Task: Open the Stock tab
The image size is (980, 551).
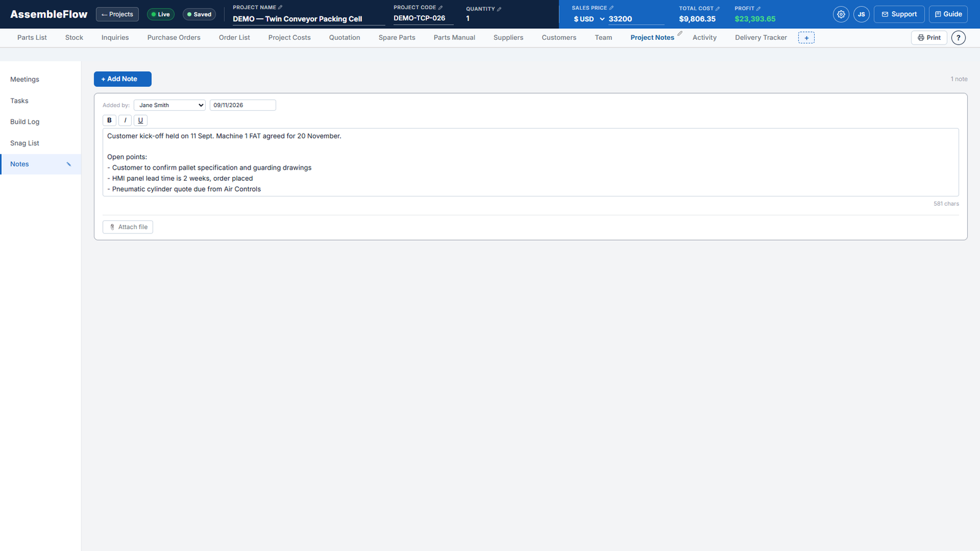Action: pos(74,38)
